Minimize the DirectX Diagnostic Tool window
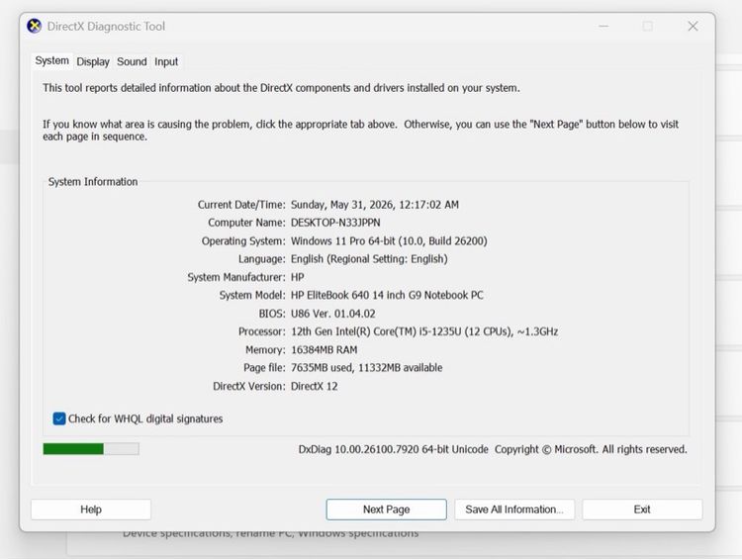742x560 pixels. (603, 26)
